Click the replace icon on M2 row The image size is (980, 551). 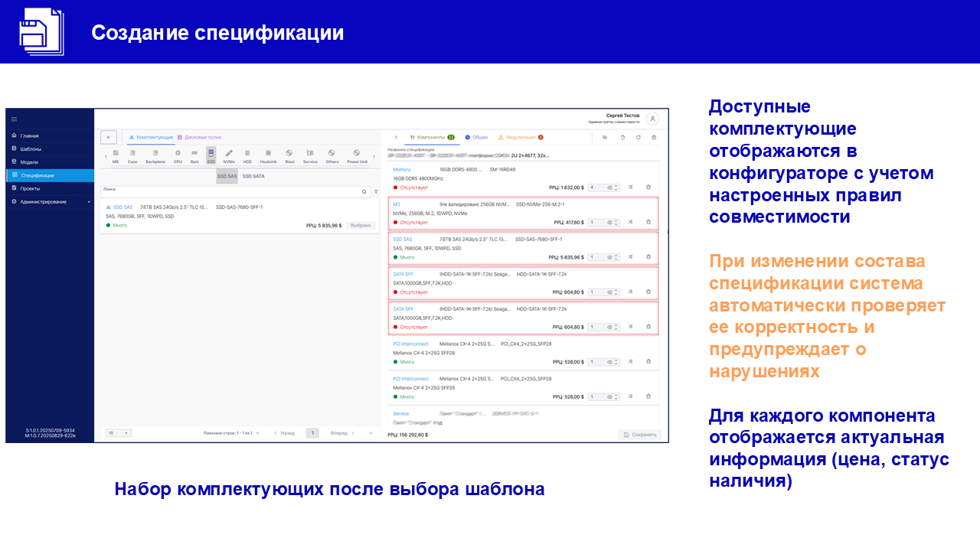pos(630,222)
